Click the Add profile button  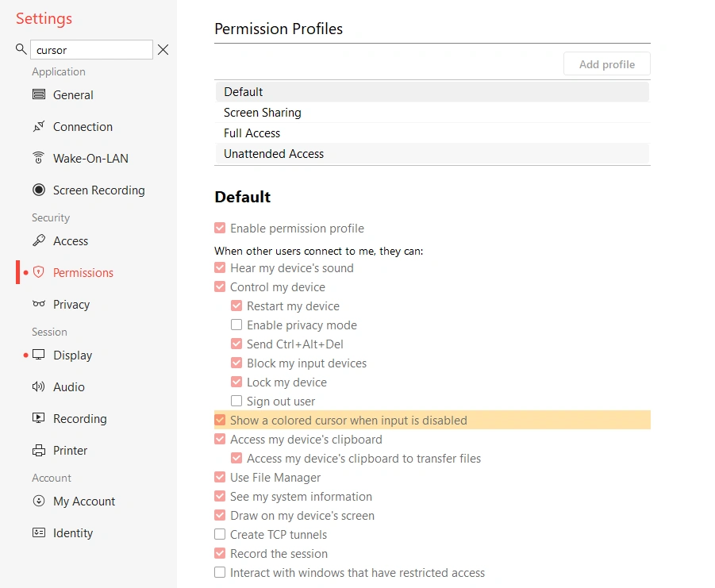point(606,64)
